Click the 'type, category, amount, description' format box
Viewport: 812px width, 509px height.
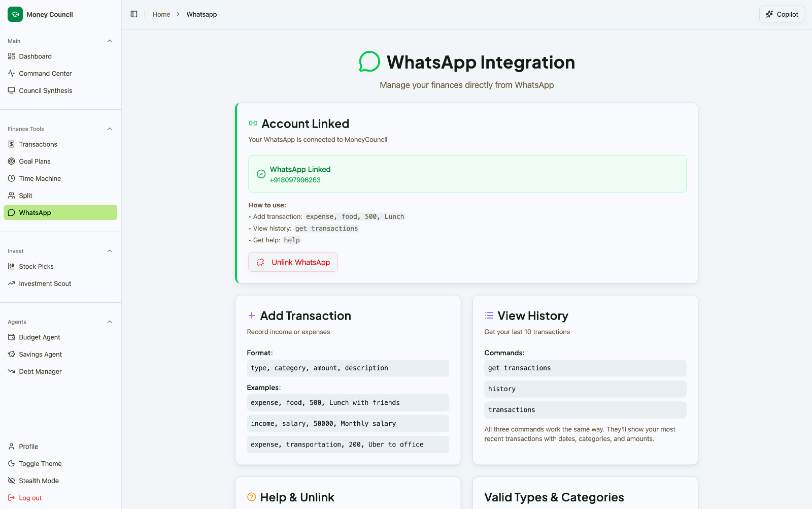click(x=348, y=368)
